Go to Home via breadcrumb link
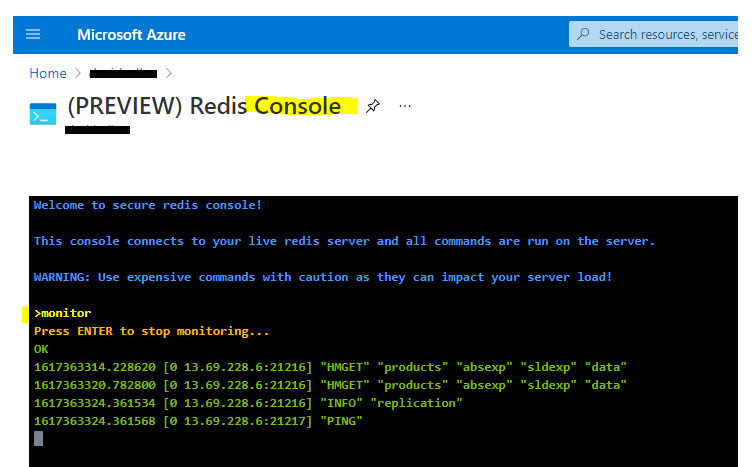Viewport: 755px width, 467px height. [x=48, y=73]
